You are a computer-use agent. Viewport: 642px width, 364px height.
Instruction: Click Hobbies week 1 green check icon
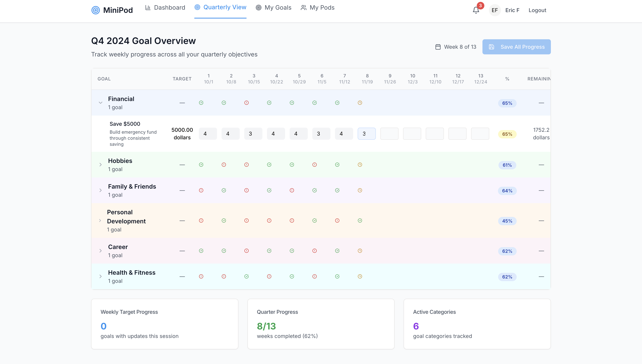[201, 165]
